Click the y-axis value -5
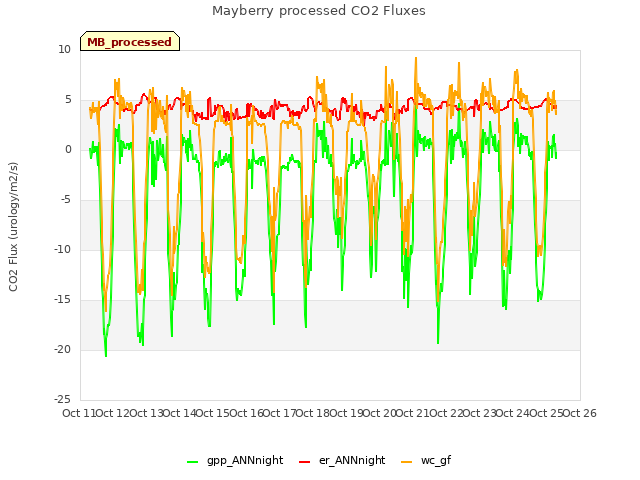Viewport: 640px width, 480px height. [66, 200]
